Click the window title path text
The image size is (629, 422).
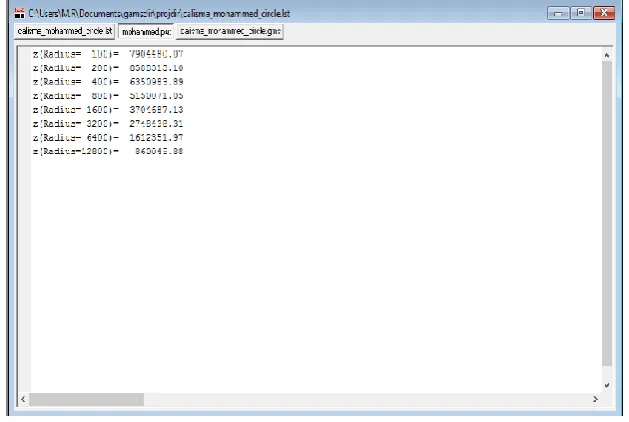159,14
